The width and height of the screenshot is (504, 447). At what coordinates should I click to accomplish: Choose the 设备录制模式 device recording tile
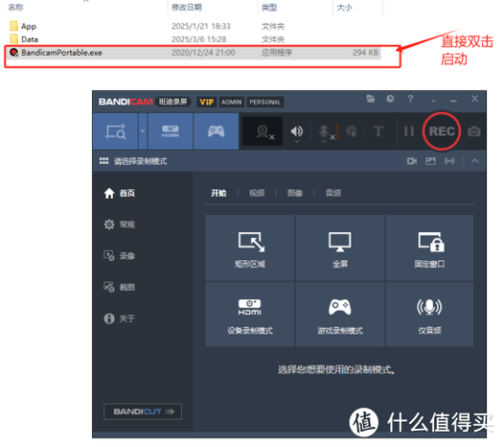coord(250,315)
